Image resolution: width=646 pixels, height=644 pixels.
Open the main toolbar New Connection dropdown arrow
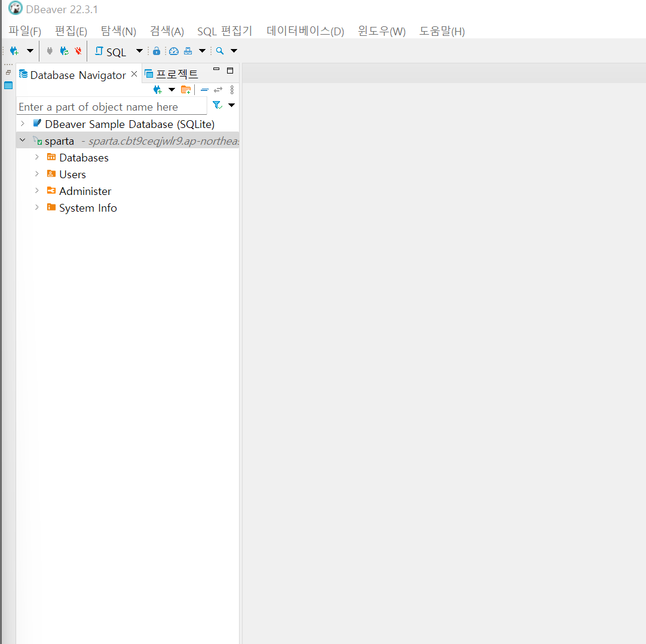pos(30,51)
